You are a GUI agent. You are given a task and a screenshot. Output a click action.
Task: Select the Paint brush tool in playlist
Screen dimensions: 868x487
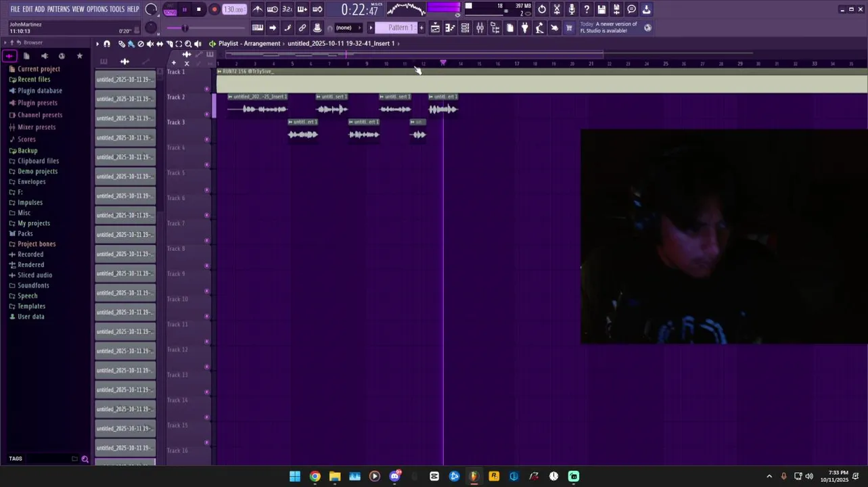click(x=131, y=44)
